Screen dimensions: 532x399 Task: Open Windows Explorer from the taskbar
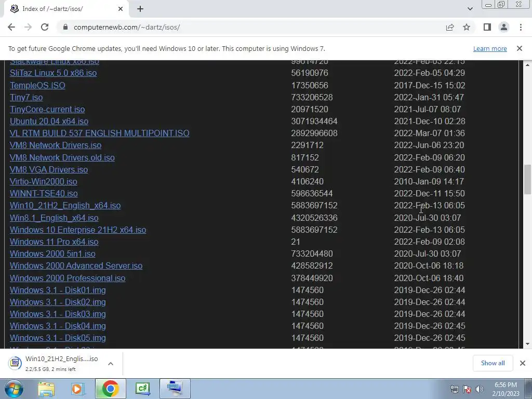46,389
